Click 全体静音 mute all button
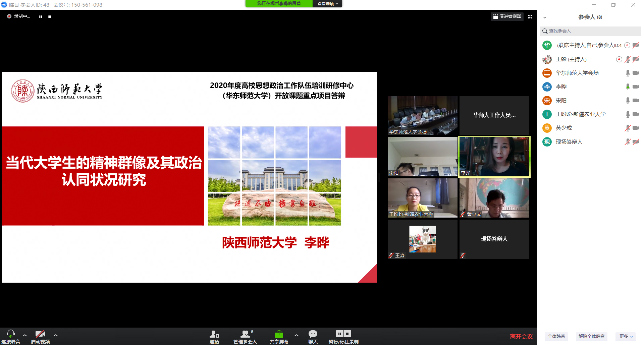The width and height of the screenshot is (644, 345). point(556,336)
